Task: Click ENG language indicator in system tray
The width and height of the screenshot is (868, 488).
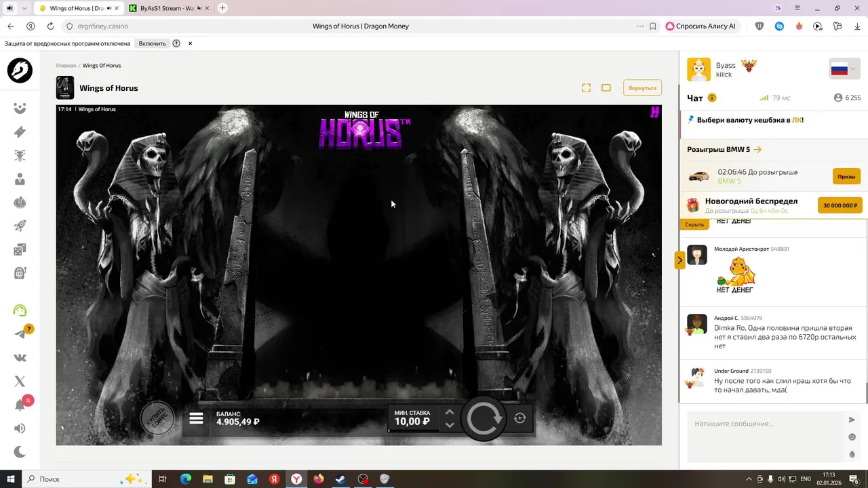Action: 806,479
